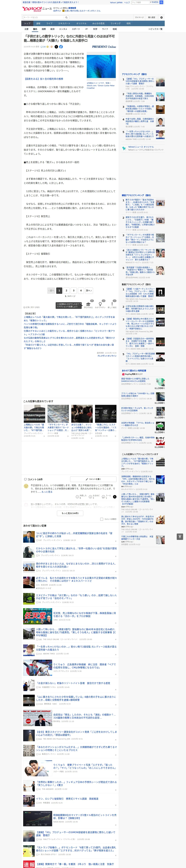Open the Yahoo! JAPAN News logo
The width and height of the screenshot is (186, 868).
(37, 9)
